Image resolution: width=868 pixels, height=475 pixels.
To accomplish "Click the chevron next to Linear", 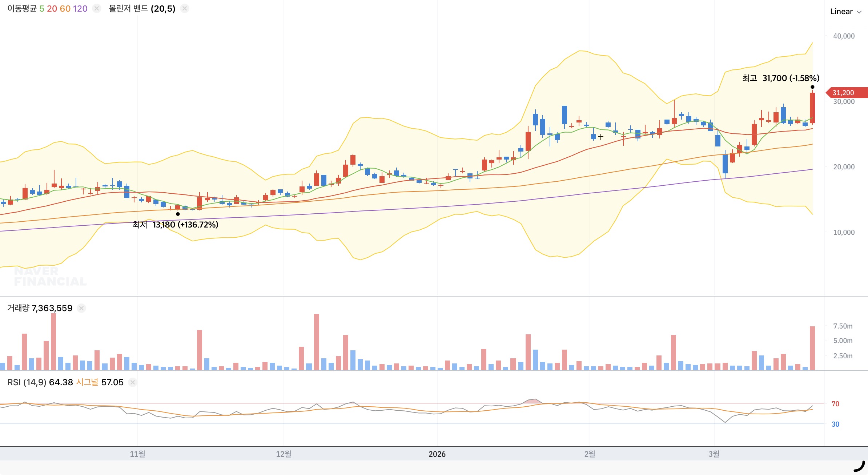I will point(859,12).
